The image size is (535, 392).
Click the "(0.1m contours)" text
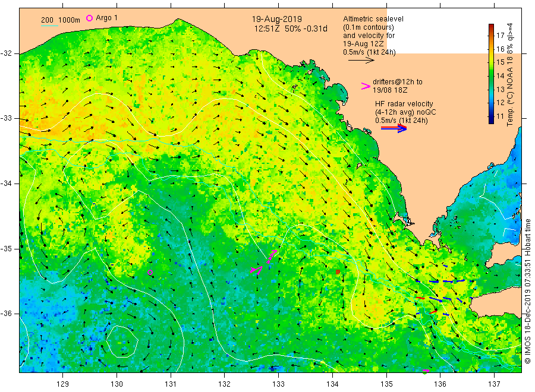click(x=369, y=27)
